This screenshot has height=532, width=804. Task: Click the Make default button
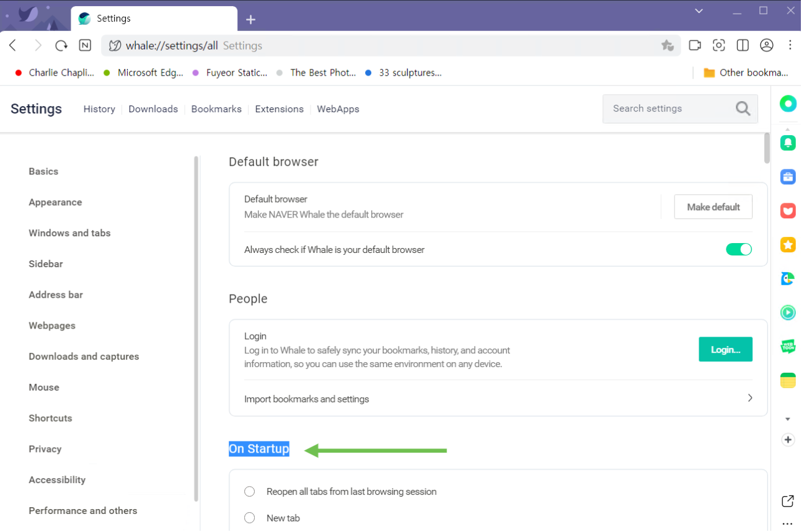click(x=713, y=207)
